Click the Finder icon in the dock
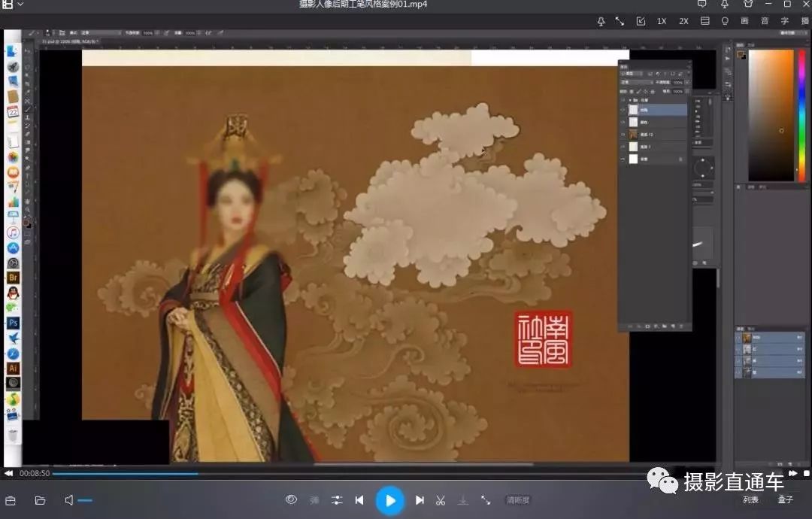 tap(13, 51)
